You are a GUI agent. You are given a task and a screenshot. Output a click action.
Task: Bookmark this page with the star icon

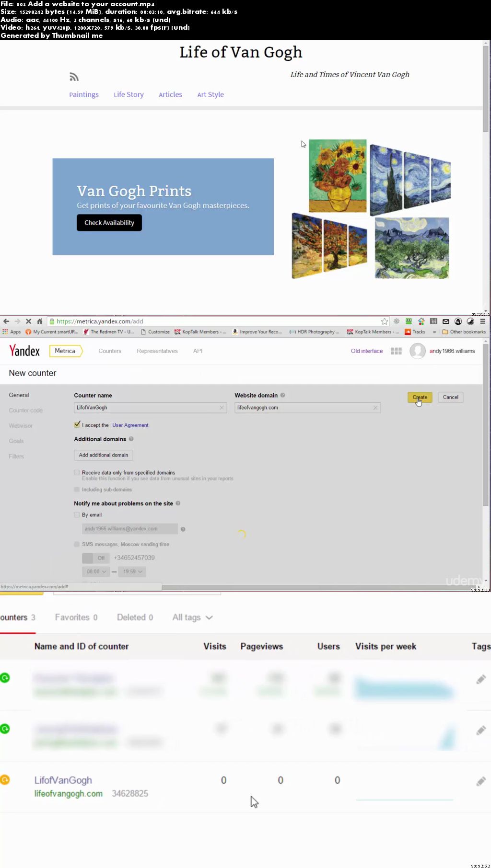point(385,321)
